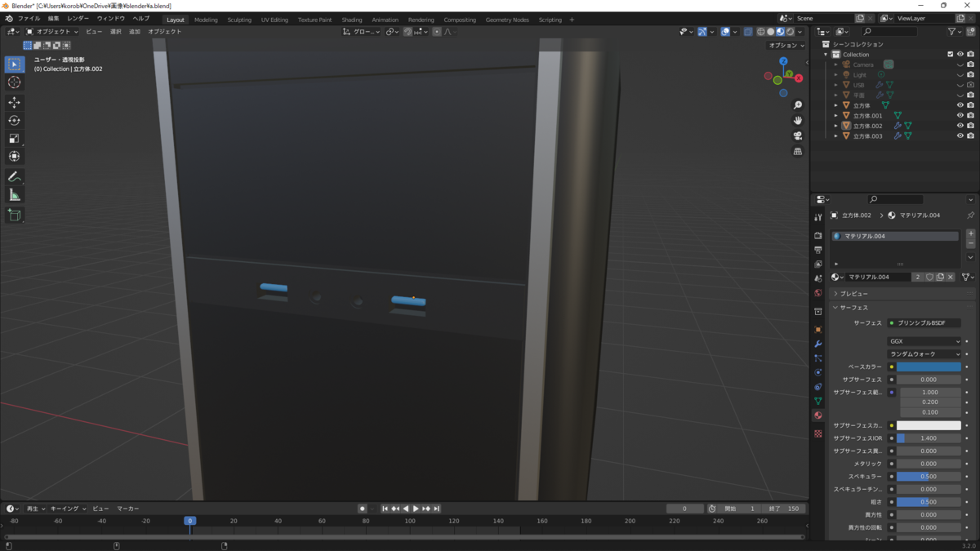The width and height of the screenshot is (980, 551).
Task: Switch to the Geometry Nodes workspace tab
Action: click(507, 20)
